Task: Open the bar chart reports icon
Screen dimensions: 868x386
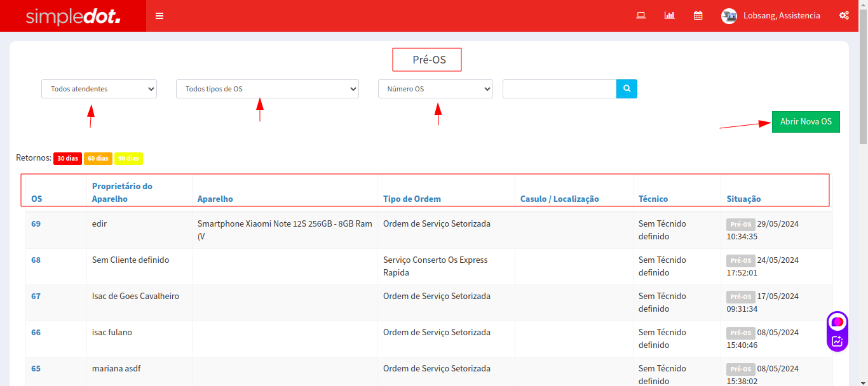Action: [669, 16]
